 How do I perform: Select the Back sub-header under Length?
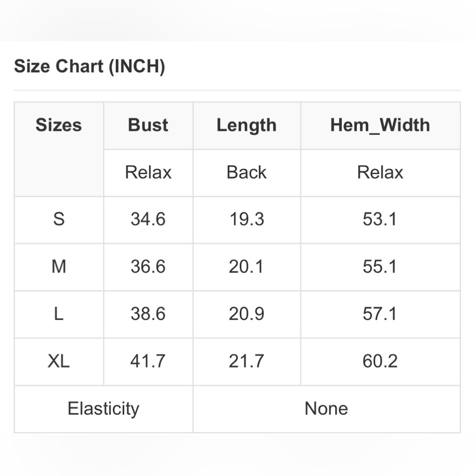click(247, 172)
